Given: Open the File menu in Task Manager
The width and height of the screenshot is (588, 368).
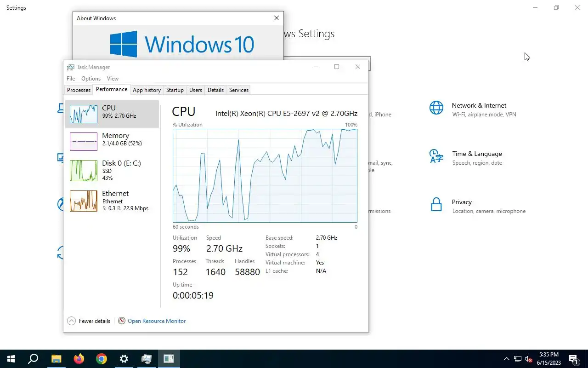Looking at the screenshot, I should tap(71, 79).
